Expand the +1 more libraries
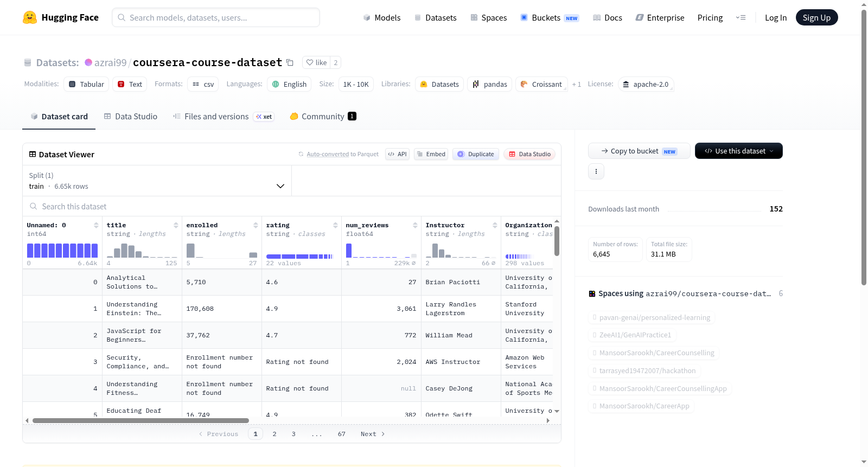This screenshot has width=868, height=467. [577, 84]
